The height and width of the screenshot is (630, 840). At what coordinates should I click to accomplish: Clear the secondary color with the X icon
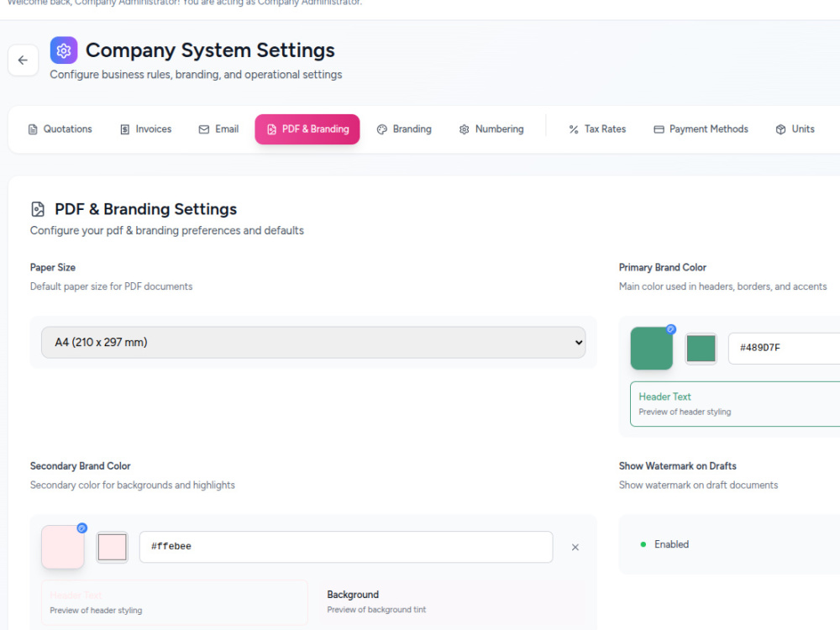pyautogui.click(x=575, y=547)
